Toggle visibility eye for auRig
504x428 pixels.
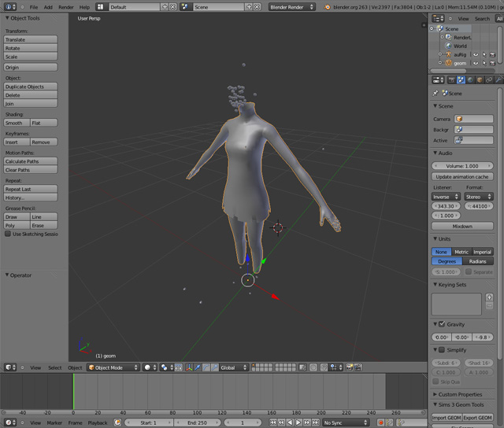(476, 54)
